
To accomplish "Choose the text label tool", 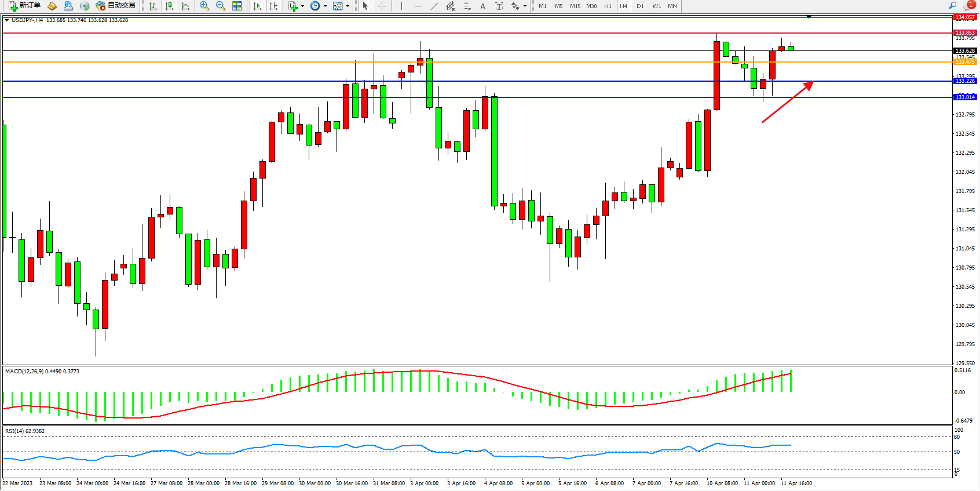I will coord(482,6).
